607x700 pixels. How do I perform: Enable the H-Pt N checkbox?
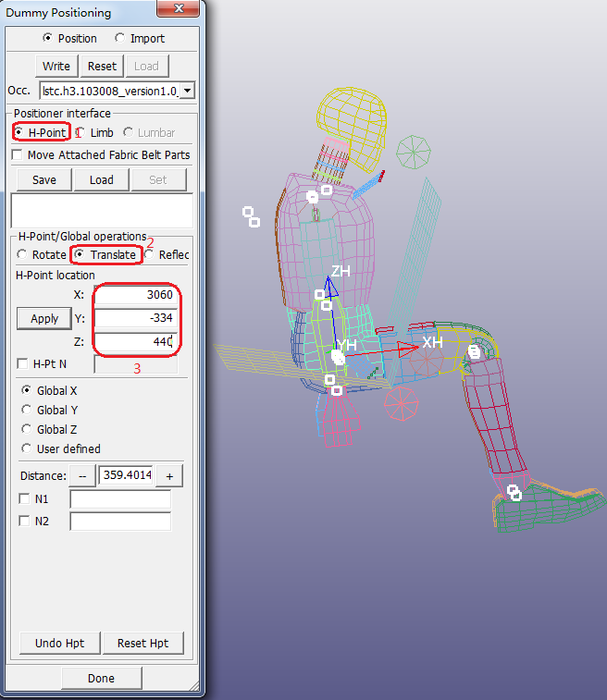point(22,363)
